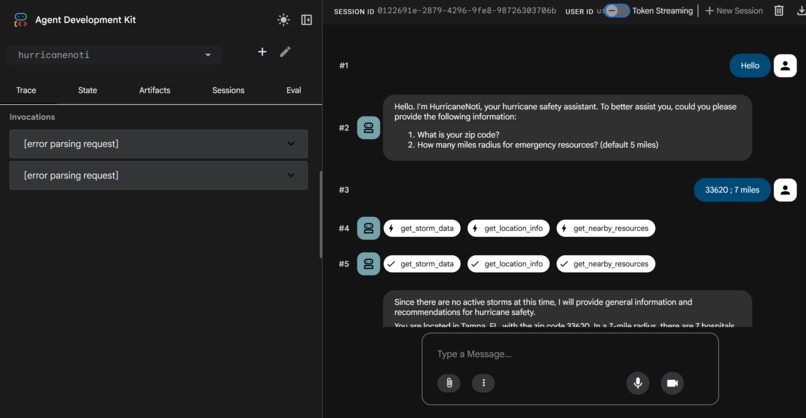Screen dimensions: 806x418
Task: Click the user avatar beside 33620 message
Action: pos(785,190)
